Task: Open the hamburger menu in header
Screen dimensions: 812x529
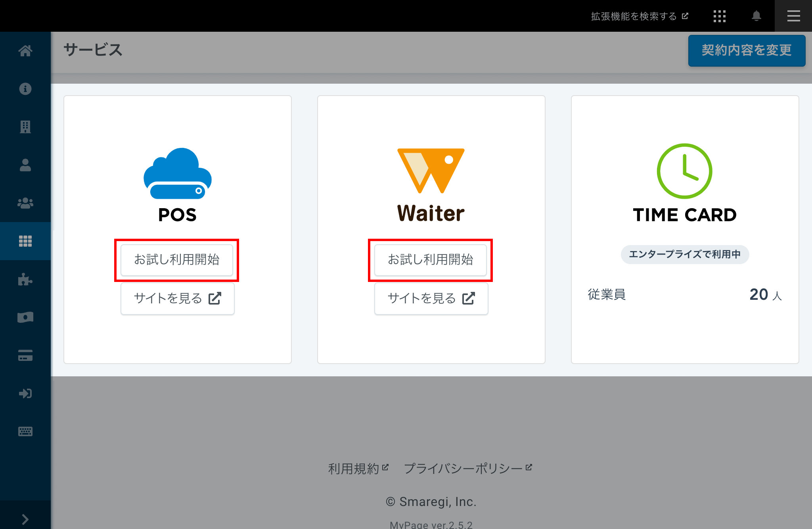Action: click(x=793, y=16)
